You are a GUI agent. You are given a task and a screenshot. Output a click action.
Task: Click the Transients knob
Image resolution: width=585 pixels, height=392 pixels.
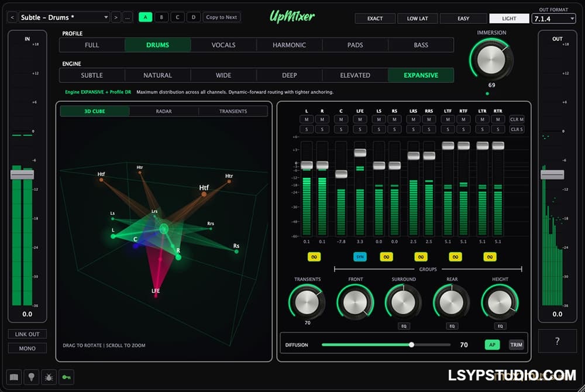[307, 302]
